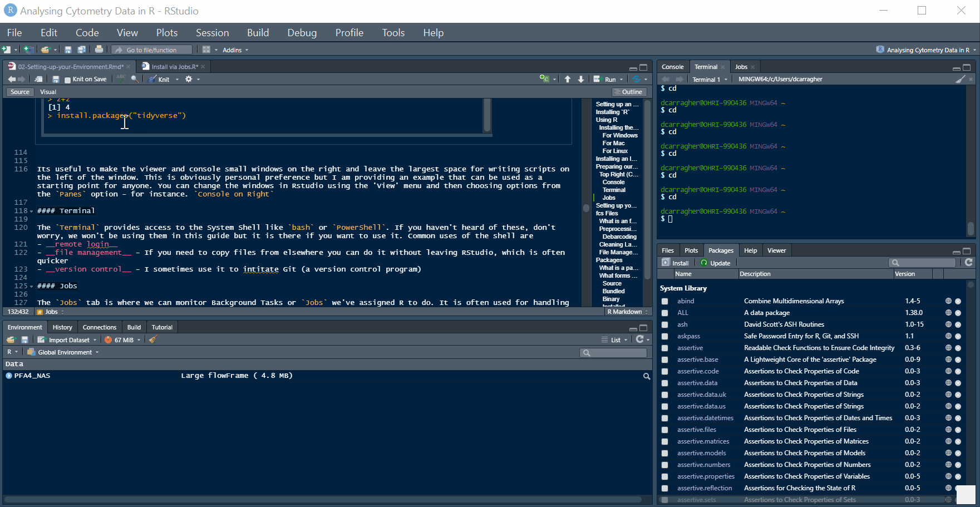Viewport: 980px width, 507px height.
Task: Open the R Markdown file type selector
Action: pos(627,312)
